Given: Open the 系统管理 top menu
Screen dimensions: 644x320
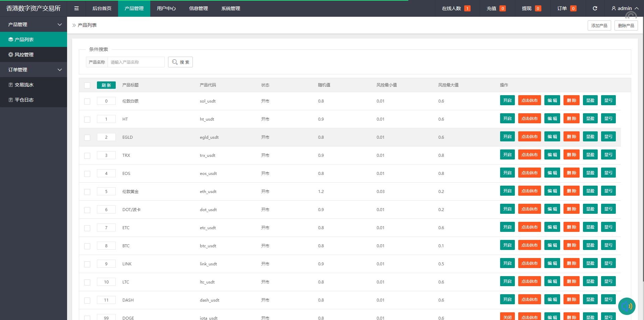Looking at the screenshot, I should click(x=231, y=8).
